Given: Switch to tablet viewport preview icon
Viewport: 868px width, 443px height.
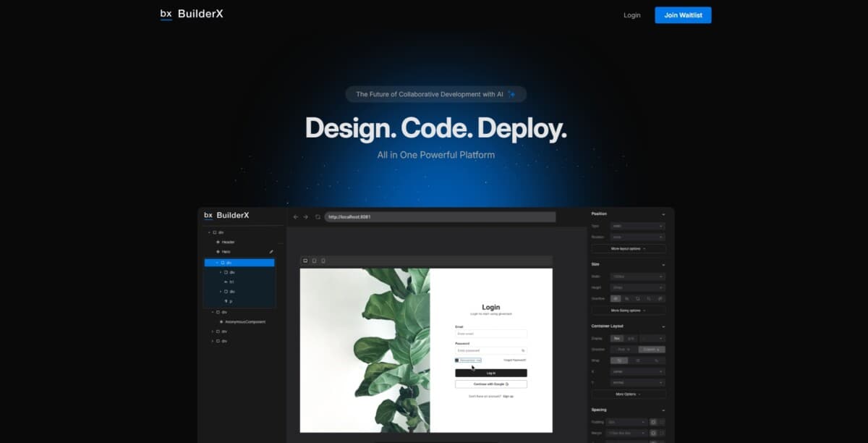Looking at the screenshot, I should click(314, 261).
